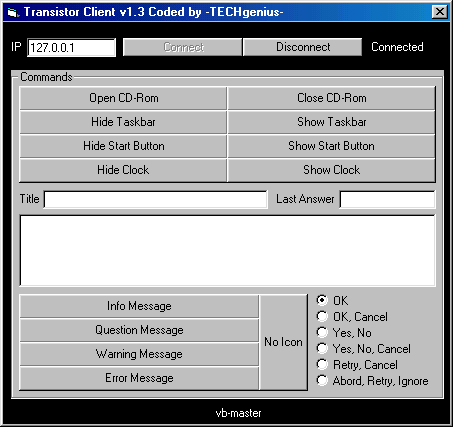Send an Error Message
453x427 pixels.
(139, 378)
